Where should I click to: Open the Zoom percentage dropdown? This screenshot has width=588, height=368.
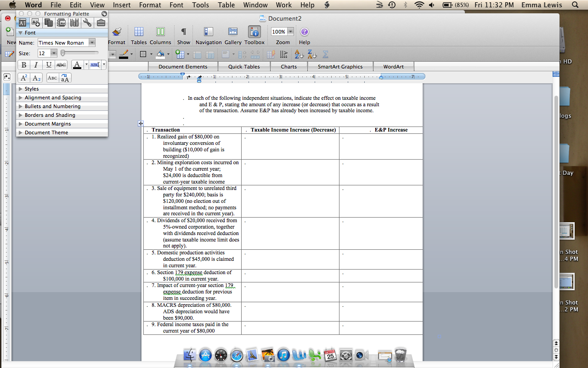coord(290,32)
